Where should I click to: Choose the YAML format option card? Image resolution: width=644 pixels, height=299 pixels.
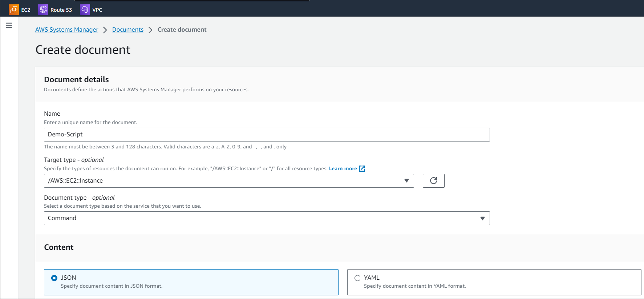pyautogui.click(x=494, y=282)
